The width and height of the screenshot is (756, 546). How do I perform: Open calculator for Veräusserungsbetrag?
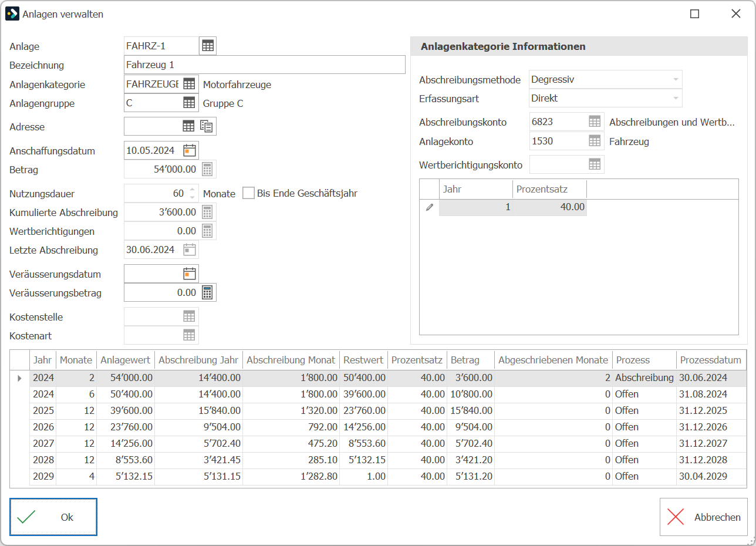[x=207, y=292]
